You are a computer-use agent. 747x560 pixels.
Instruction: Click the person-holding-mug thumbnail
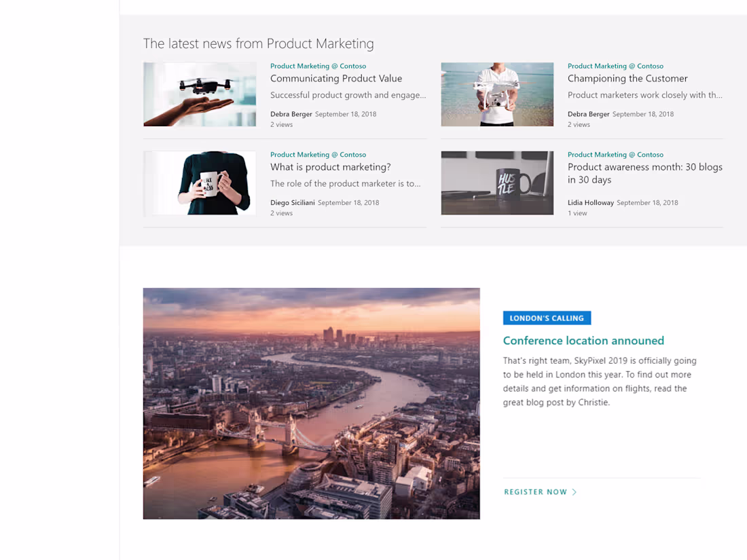pyautogui.click(x=199, y=183)
